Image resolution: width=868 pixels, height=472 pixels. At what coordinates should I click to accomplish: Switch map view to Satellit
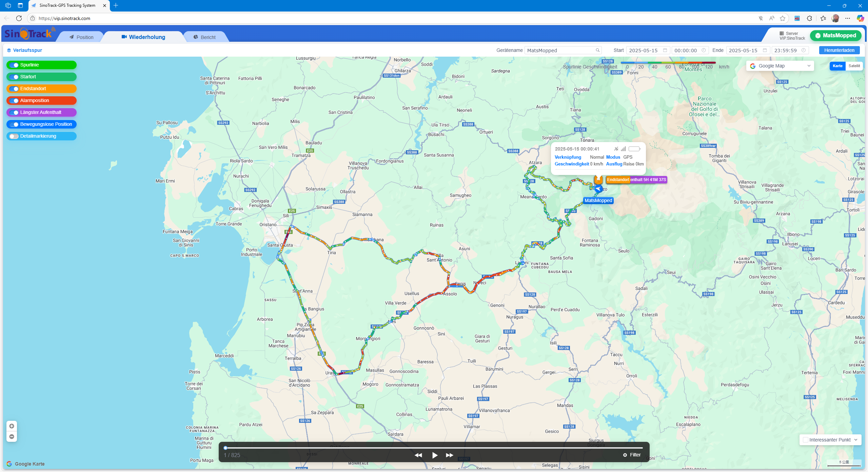[854, 66]
